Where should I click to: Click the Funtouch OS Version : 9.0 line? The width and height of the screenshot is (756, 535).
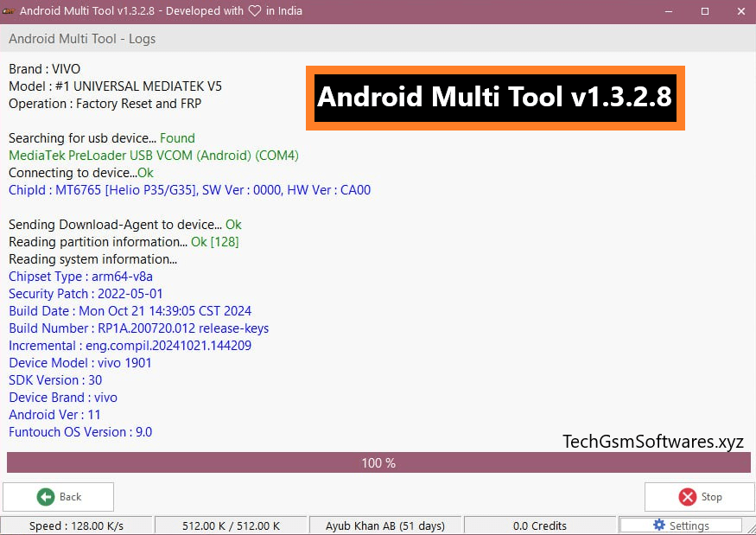(80, 432)
